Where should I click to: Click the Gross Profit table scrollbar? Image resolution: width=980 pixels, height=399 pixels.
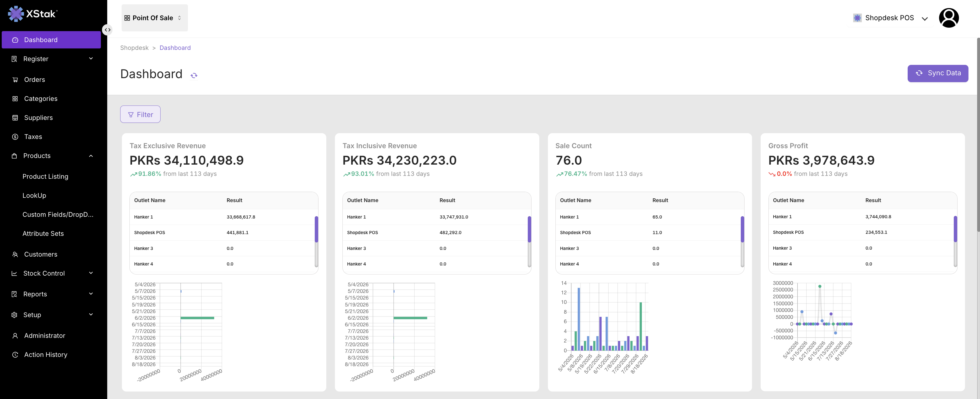pos(955,229)
